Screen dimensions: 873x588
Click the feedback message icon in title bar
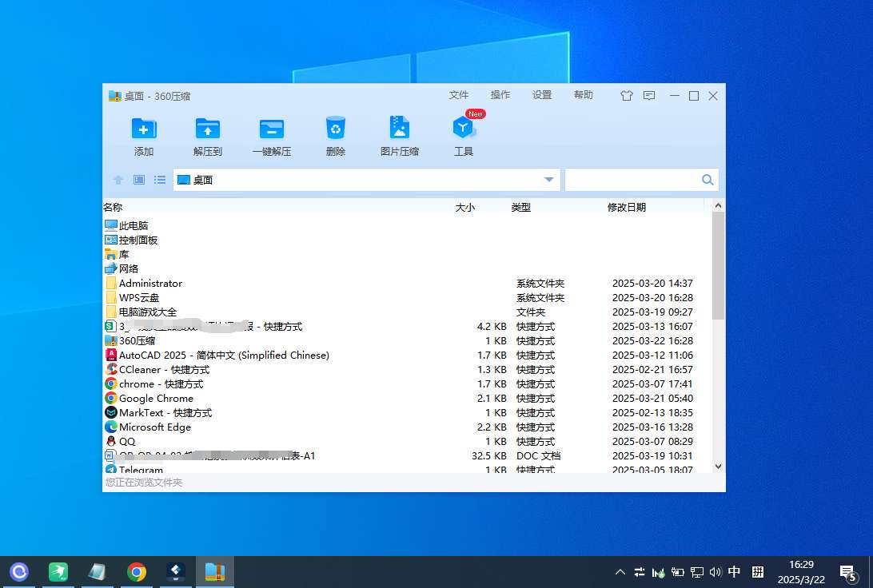click(649, 96)
